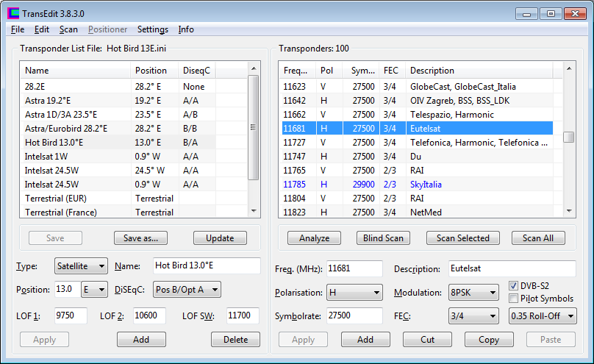Open the Type dropdown showing Satellite
This screenshot has width=594, height=364.
point(81,265)
